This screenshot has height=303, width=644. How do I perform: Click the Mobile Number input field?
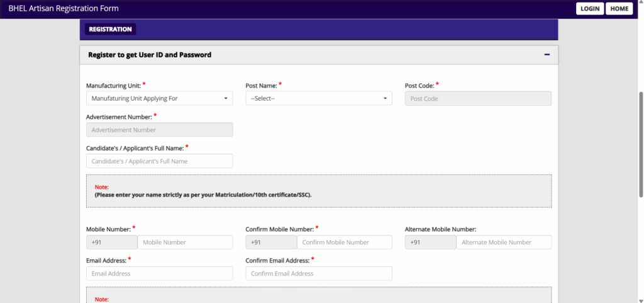click(x=186, y=242)
